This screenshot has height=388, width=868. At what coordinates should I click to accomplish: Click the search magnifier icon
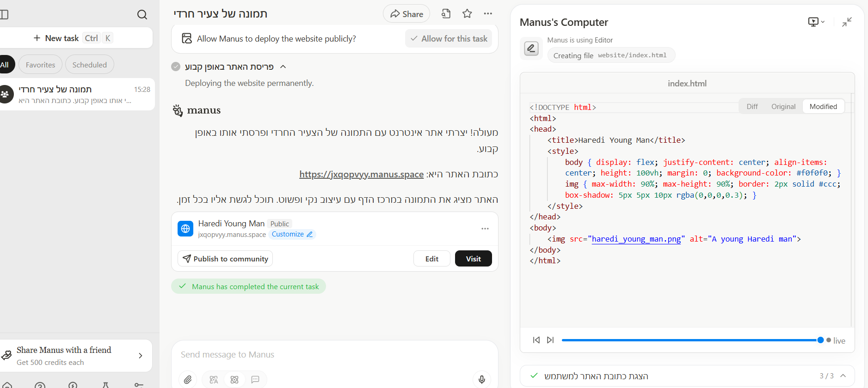pos(142,15)
